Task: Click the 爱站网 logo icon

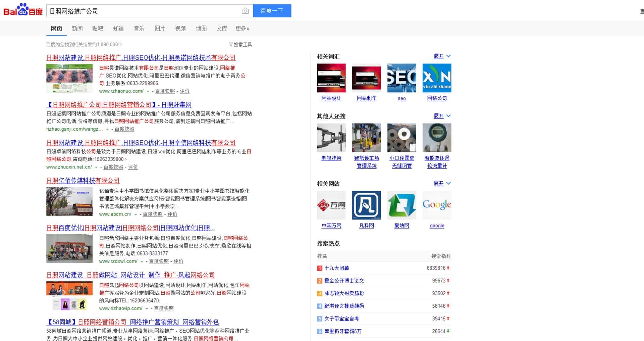Action: click(402, 205)
